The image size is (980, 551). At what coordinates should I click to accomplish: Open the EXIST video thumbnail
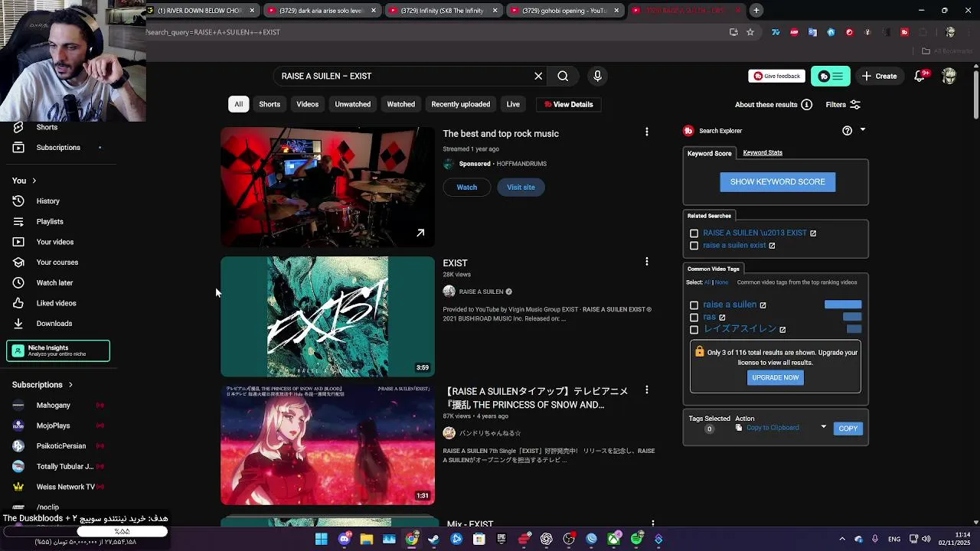click(328, 317)
